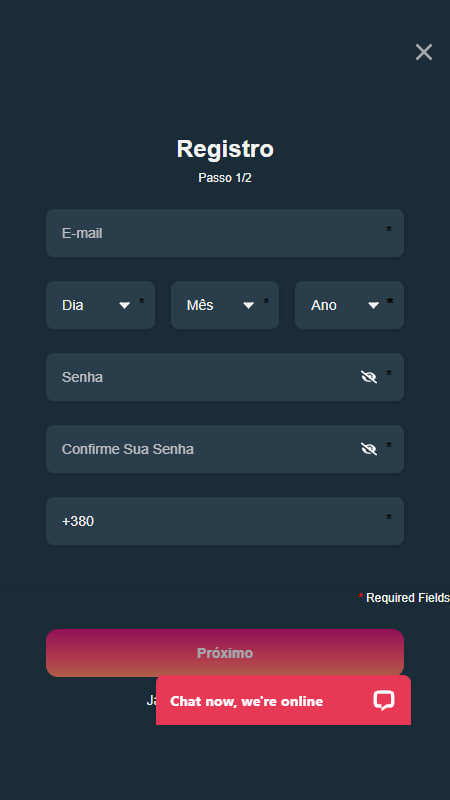Image resolution: width=450 pixels, height=800 pixels.
Task: Toggle Senha password visibility eye icon
Action: [x=368, y=377]
